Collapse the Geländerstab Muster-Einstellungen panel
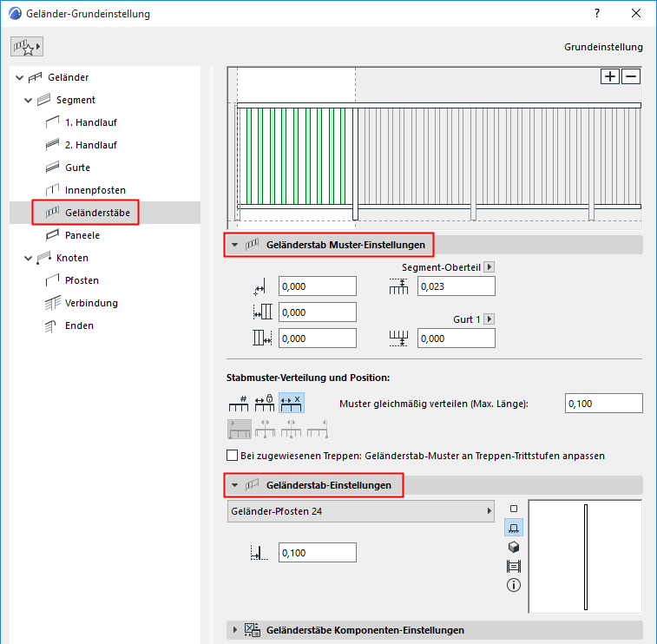This screenshot has width=657, height=644. coord(235,245)
